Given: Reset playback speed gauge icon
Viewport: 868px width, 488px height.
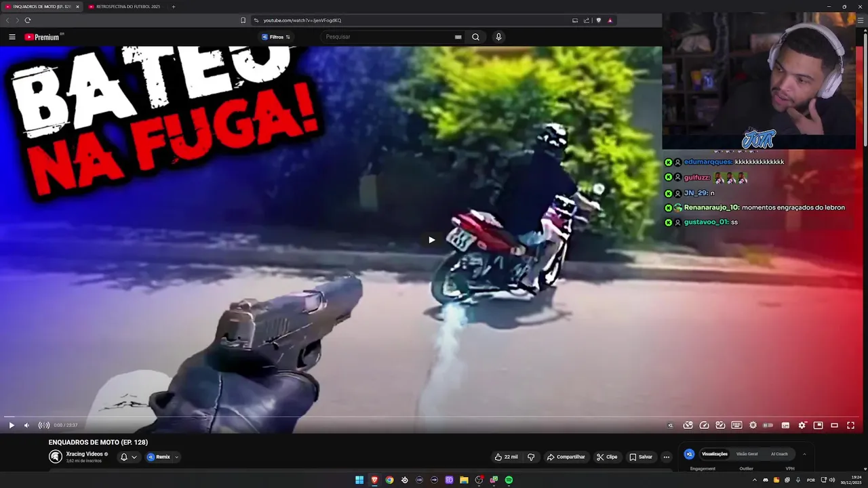Looking at the screenshot, I should click(x=704, y=426).
